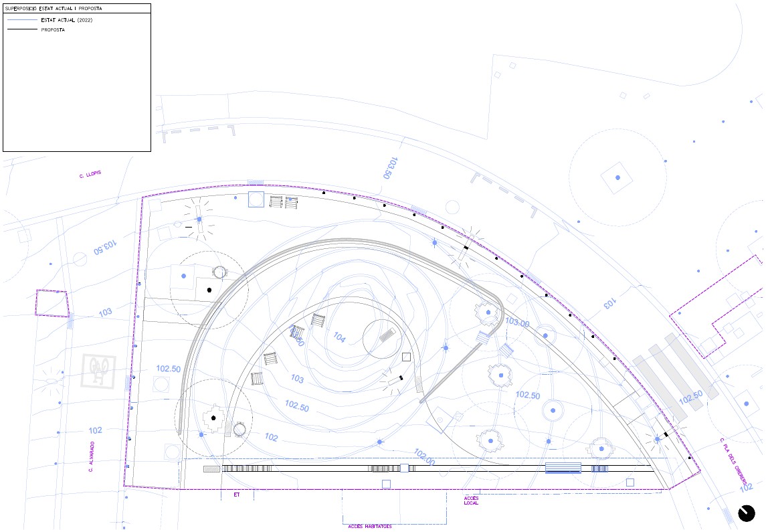Image resolution: width=766 pixels, height=532 pixels.
Task: Select the 103.00 contour elevation label
Action: (x=517, y=323)
